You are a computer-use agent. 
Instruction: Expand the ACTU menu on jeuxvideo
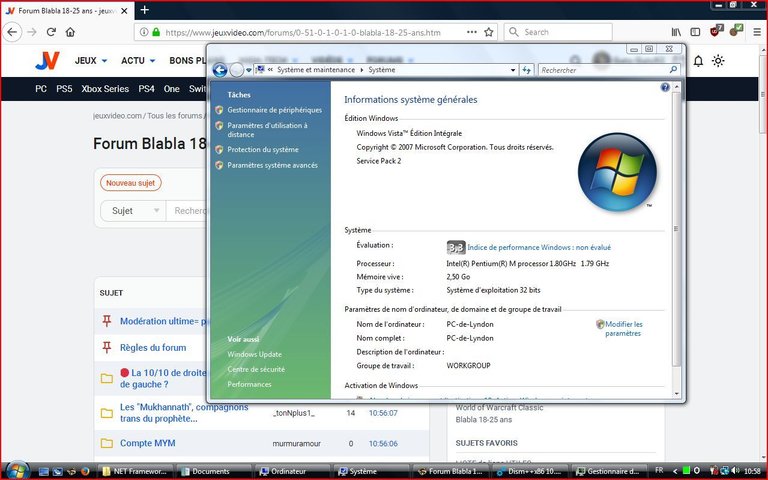click(x=138, y=61)
